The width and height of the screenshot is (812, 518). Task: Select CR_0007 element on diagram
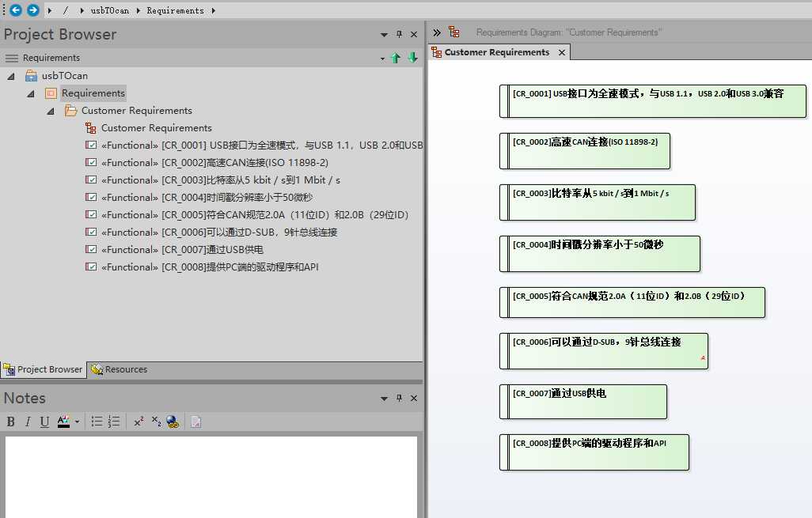[583, 402]
